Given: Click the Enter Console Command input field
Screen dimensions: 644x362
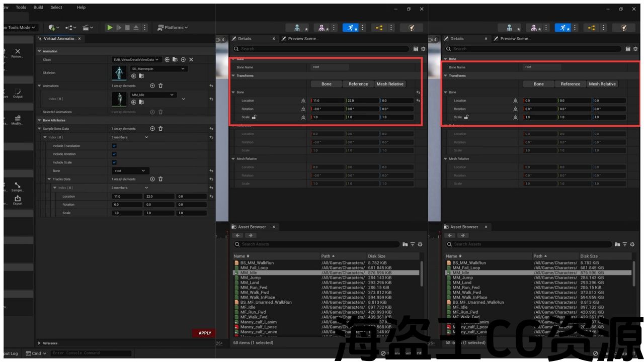Looking at the screenshot, I should coord(91,353).
